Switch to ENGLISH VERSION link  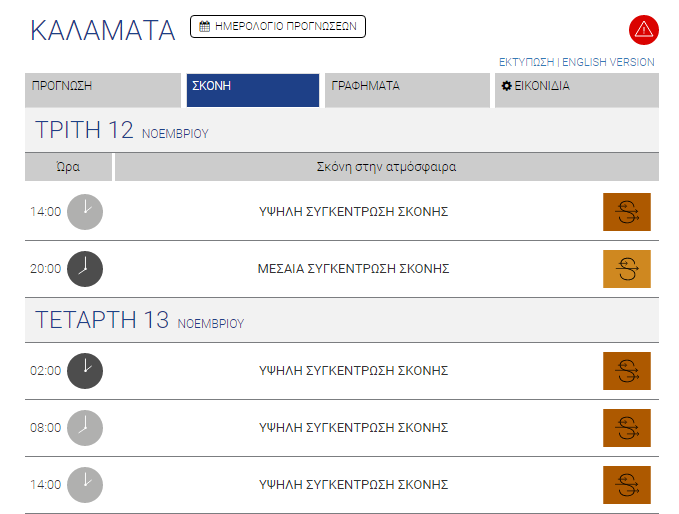tap(608, 62)
